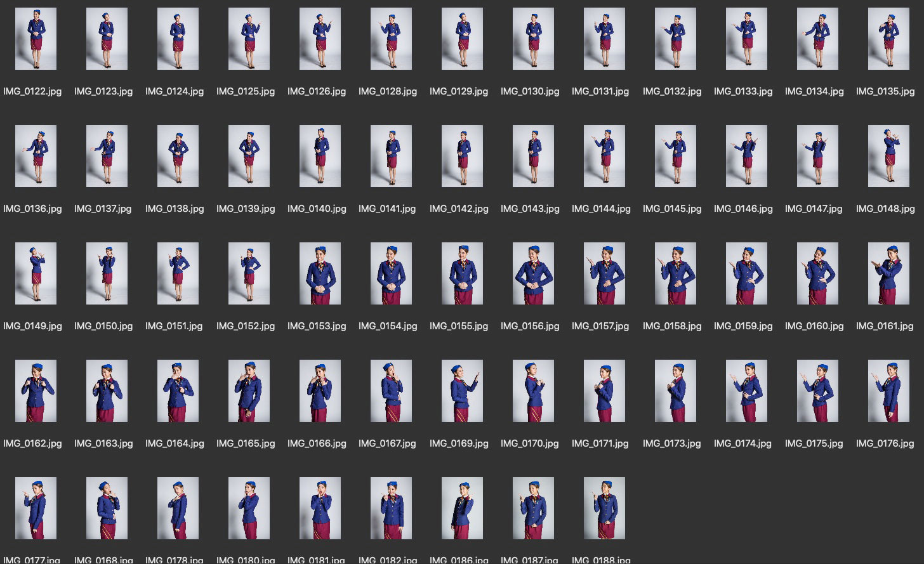
Task: Select thumbnail of IMG_0136.jpg
Action: point(36,156)
